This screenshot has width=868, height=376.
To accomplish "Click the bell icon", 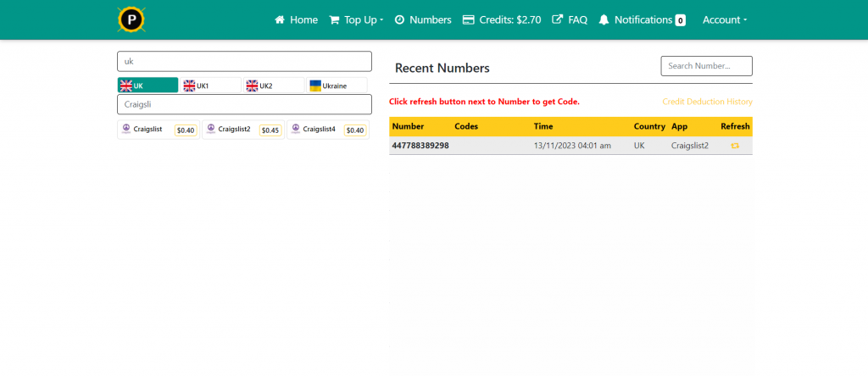I will click(x=604, y=20).
